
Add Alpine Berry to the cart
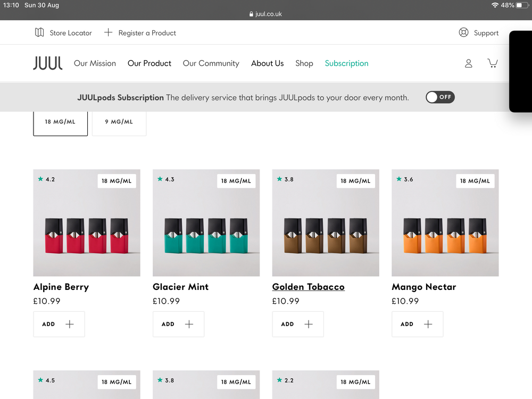coord(59,324)
